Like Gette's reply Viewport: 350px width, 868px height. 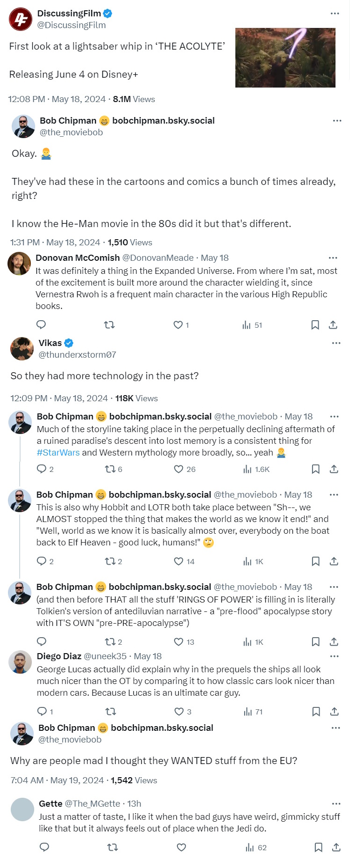coord(182,847)
